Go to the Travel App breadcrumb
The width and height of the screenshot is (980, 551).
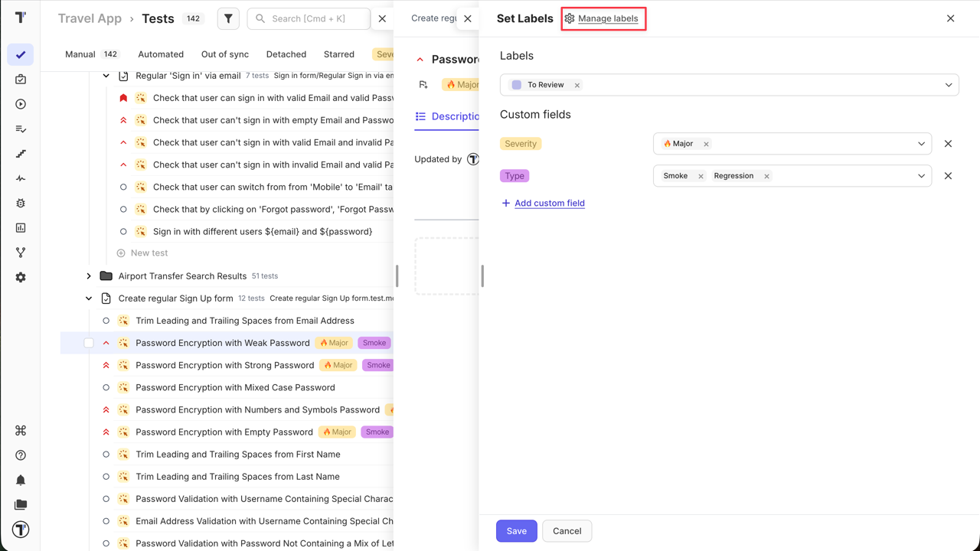click(x=90, y=18)
